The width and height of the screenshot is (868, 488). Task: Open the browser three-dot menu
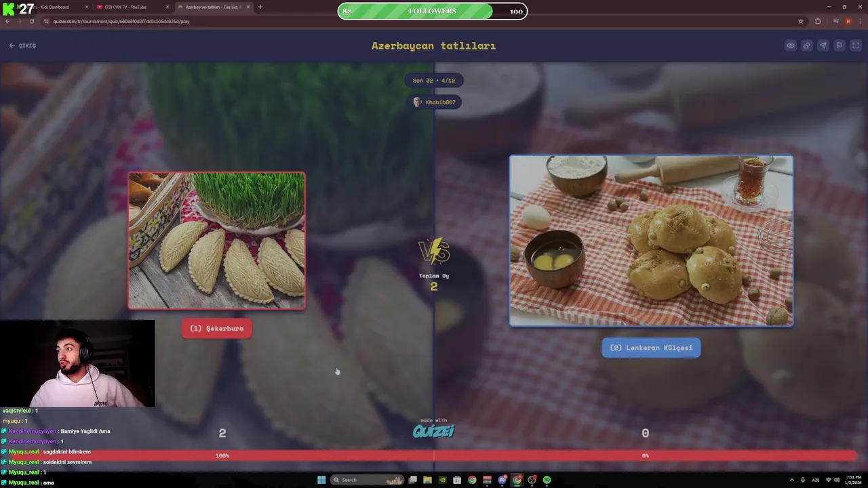[861, 21]
